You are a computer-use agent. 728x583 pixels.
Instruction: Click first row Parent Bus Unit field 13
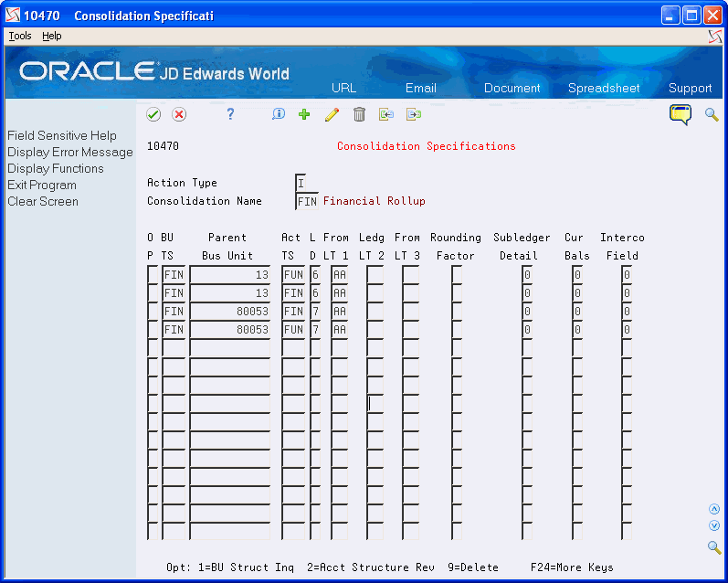[230, 274]
